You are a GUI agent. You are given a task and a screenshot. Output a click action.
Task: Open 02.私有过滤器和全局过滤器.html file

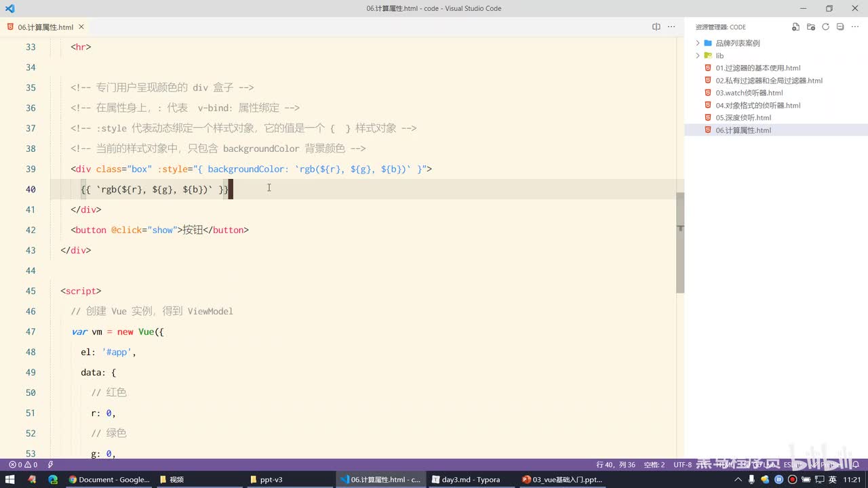pos(769,80)
